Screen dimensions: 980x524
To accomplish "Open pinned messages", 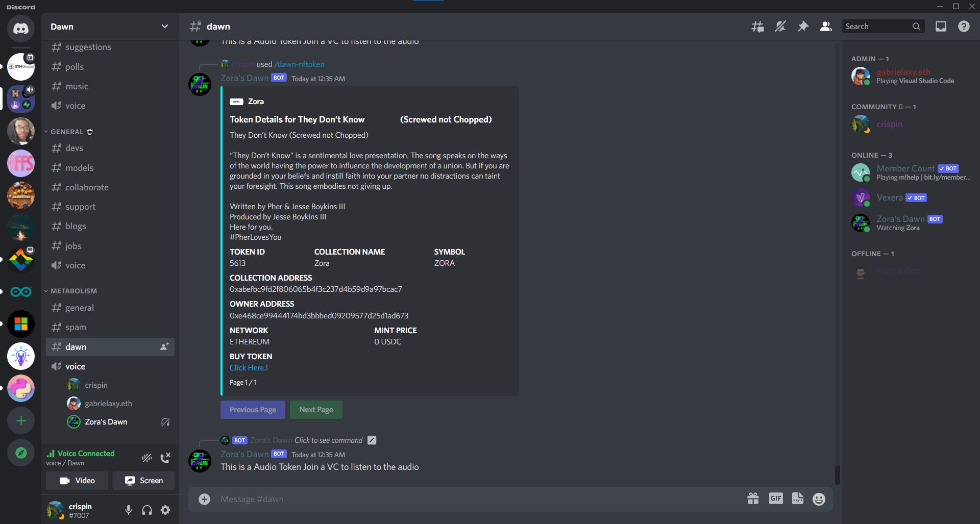I will coord(803,27).
